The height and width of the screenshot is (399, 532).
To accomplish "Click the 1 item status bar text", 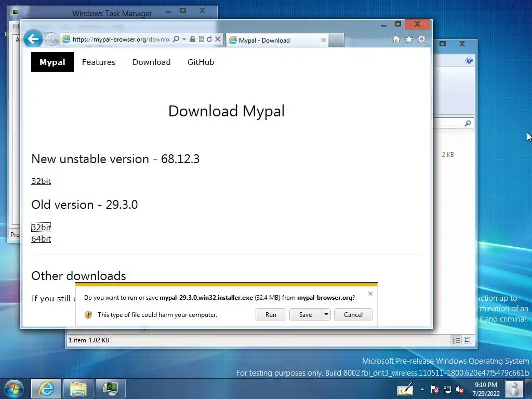I will (x=77, y=340).
